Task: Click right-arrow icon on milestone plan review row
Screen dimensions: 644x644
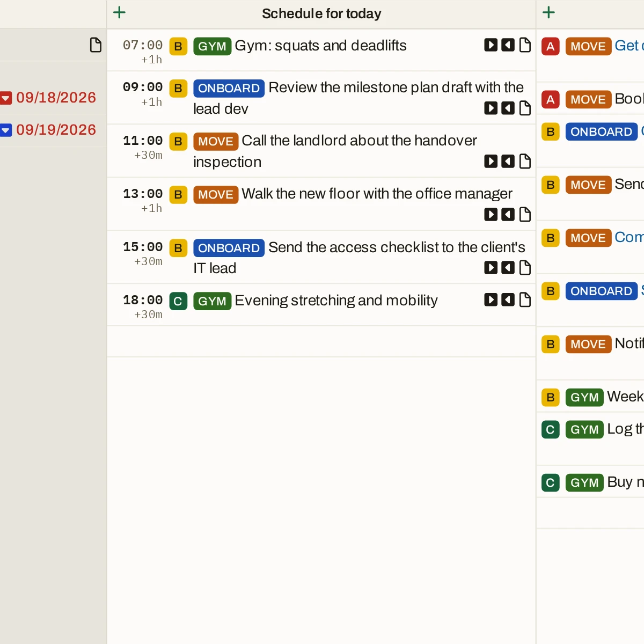Action: coord(491,108)
